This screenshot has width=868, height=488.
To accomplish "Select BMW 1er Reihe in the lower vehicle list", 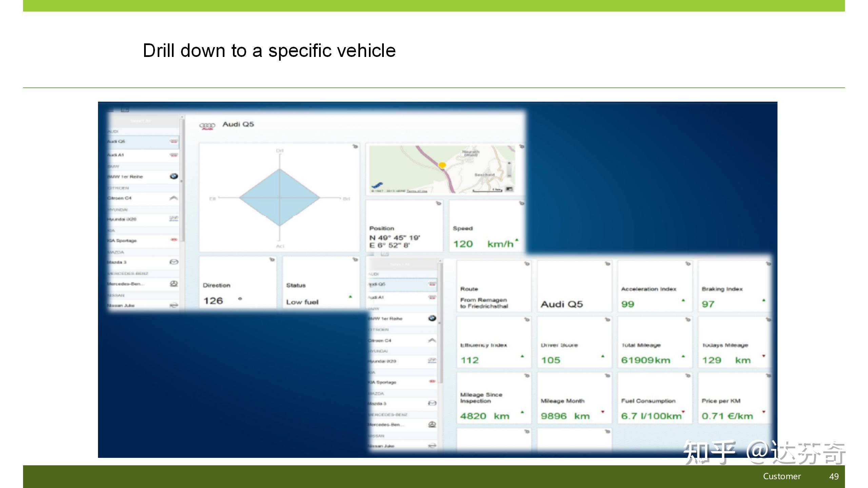I will pyautogui.click(x=403, y=319).
